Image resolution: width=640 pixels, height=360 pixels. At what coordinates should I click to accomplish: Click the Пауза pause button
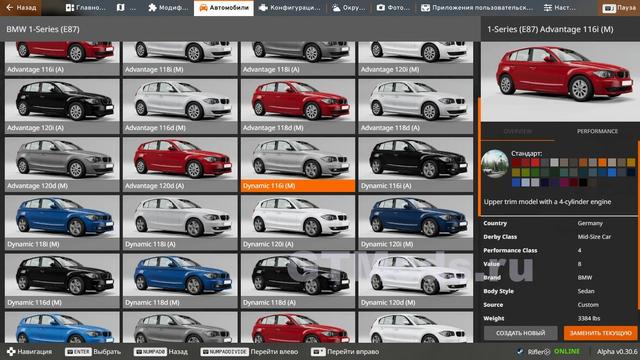[619, 8]
